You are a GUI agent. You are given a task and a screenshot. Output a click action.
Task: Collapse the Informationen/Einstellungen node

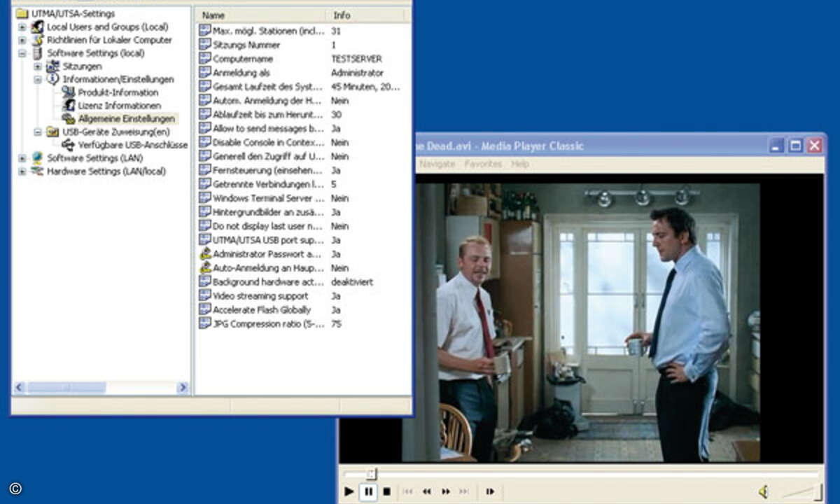tap(38, 80)
